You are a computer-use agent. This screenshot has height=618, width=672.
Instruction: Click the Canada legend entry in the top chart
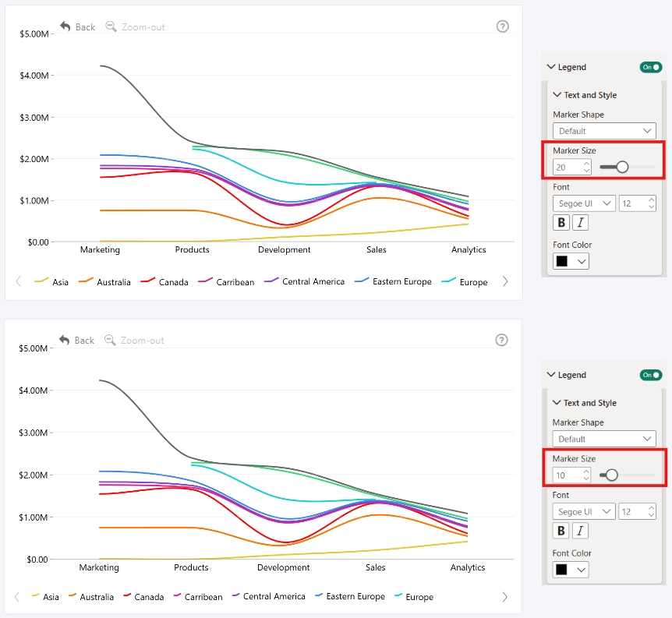(164, 282)
